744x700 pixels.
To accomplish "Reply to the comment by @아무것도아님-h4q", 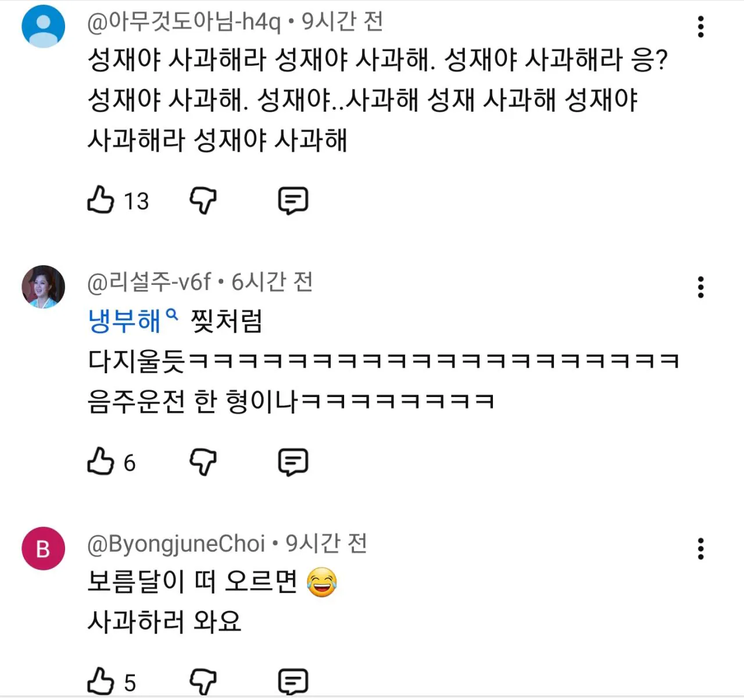I will tap(293, 201).
